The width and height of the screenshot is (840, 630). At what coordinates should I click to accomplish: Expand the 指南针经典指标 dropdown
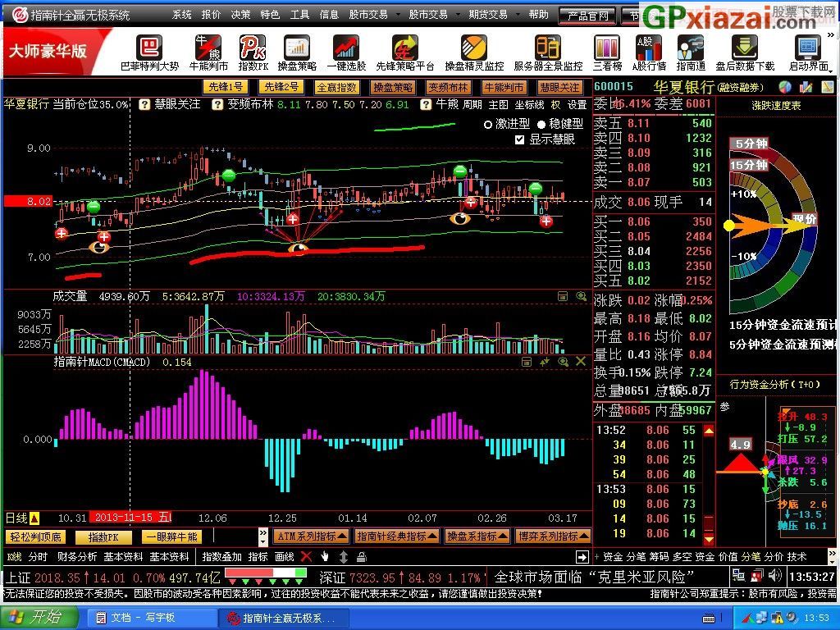(x=396, y=536)
